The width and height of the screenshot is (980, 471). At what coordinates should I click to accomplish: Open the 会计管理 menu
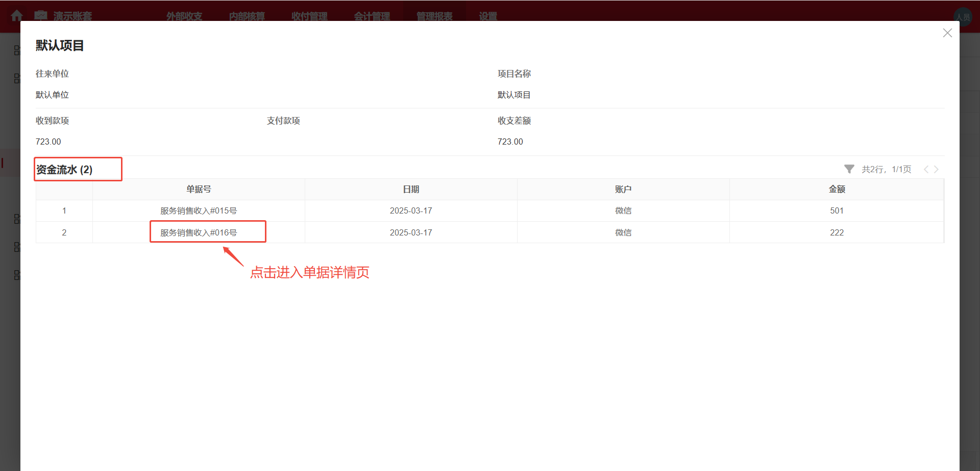click(372, 16)
